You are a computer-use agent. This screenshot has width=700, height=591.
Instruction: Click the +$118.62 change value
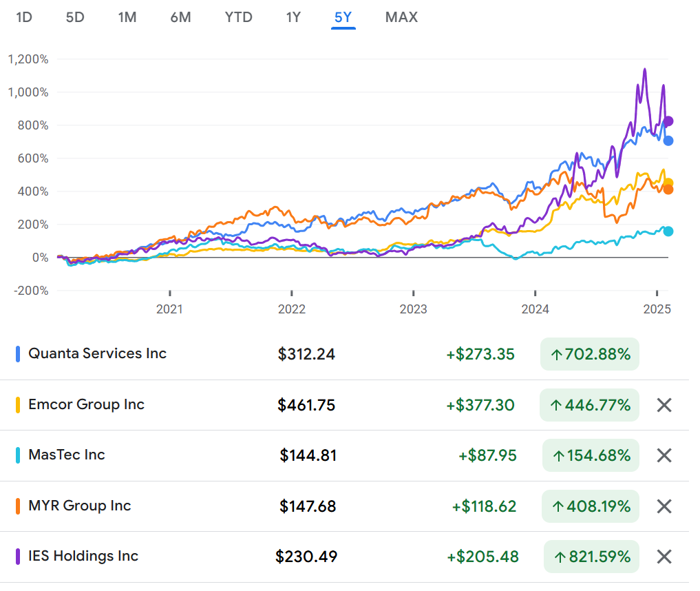coord(484,506)
